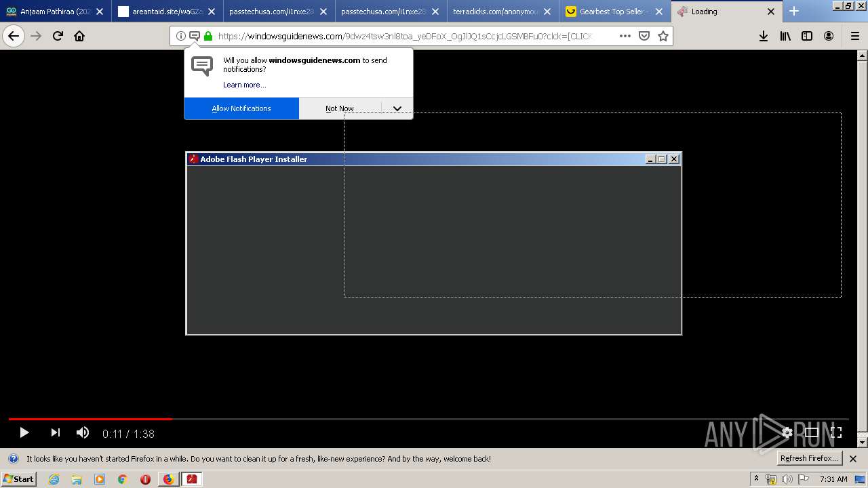
Task: Click the URL address bar
Action: click(x=405, y=36)
